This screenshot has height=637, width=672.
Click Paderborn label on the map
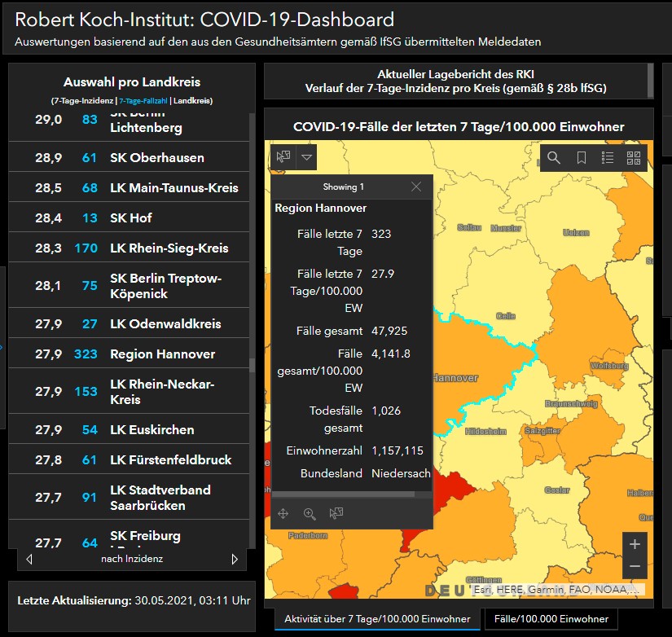click(x=308, y=535)
